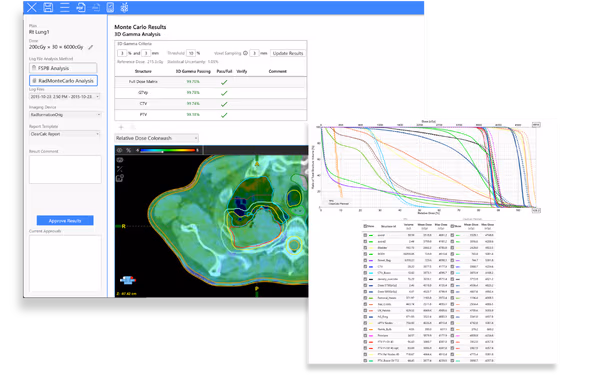Click the PTV structure name in gamma table
The height and width of the screenshot is (376, 600).
143,115
